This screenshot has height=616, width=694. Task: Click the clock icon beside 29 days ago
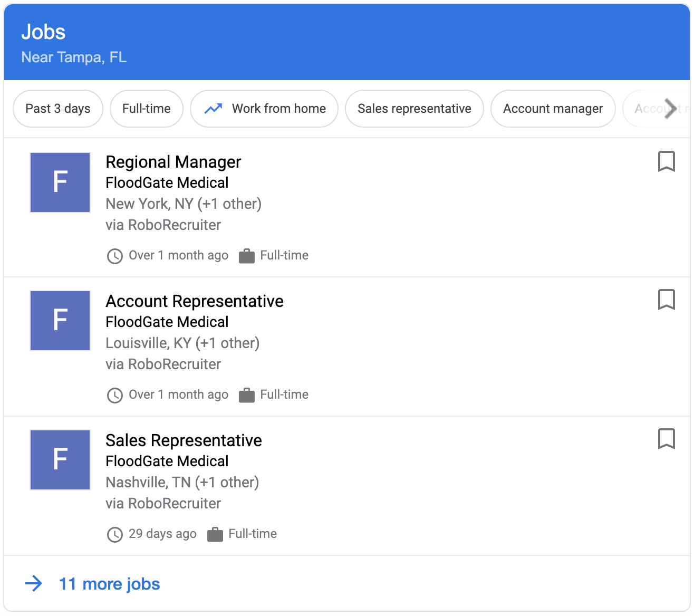(115, 535)
